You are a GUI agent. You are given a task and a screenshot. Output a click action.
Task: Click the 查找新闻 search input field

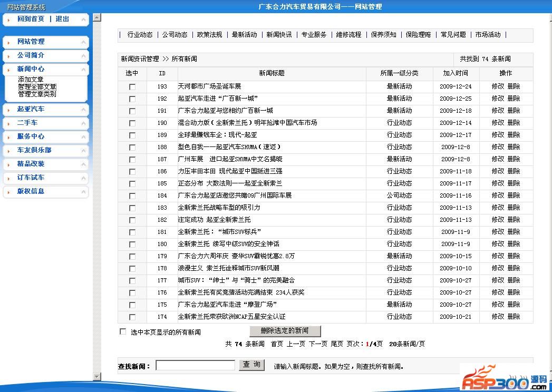tap(196, 365)
